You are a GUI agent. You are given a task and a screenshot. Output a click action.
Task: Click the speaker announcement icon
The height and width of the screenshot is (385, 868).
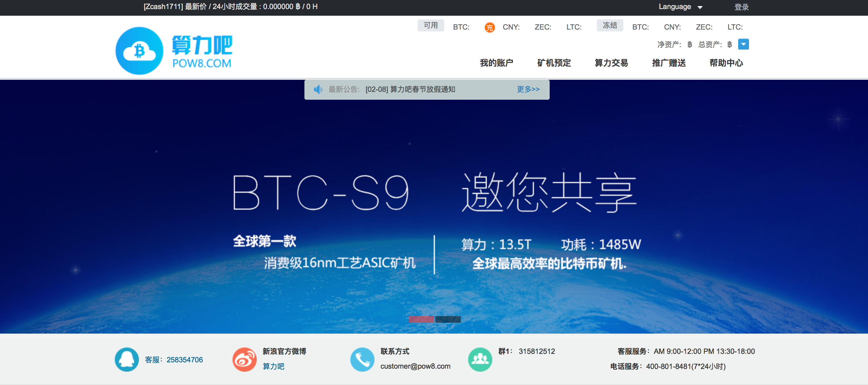318,89
